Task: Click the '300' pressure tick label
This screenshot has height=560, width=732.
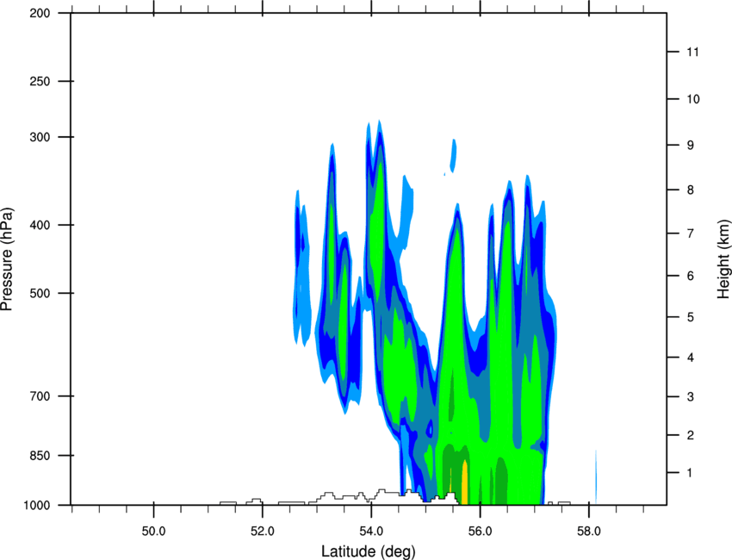Action: [40, 137]
